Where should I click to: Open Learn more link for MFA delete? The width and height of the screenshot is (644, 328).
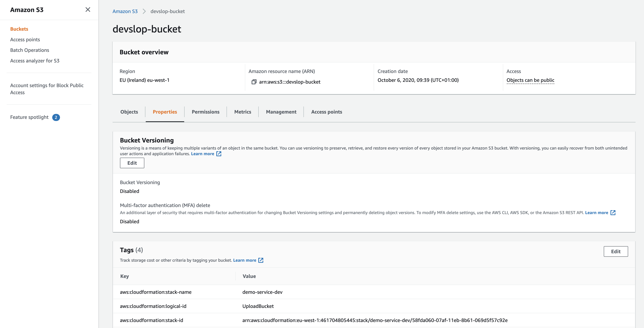point(597,213)
